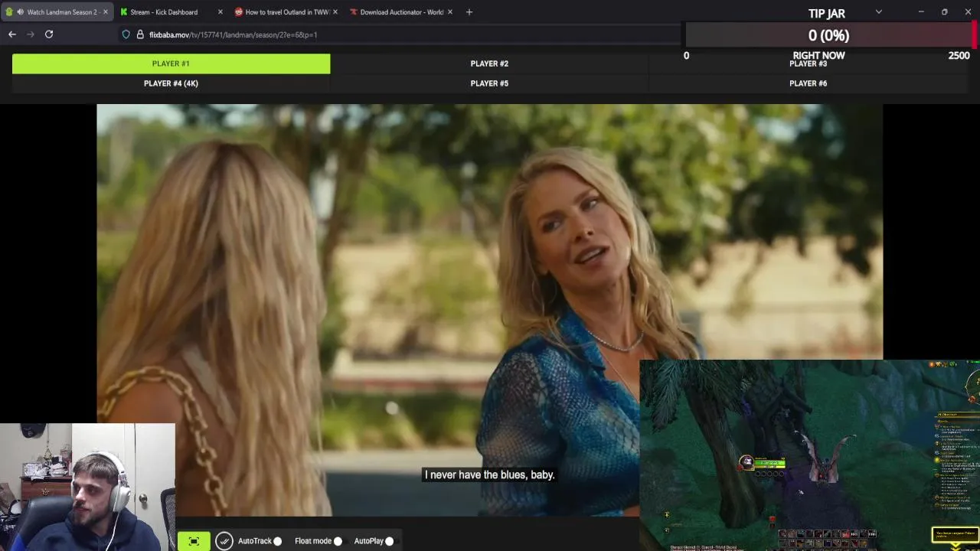The image size is (980, 551).
Task: Click the green health bar in game overlay
Action: point(769,462)
